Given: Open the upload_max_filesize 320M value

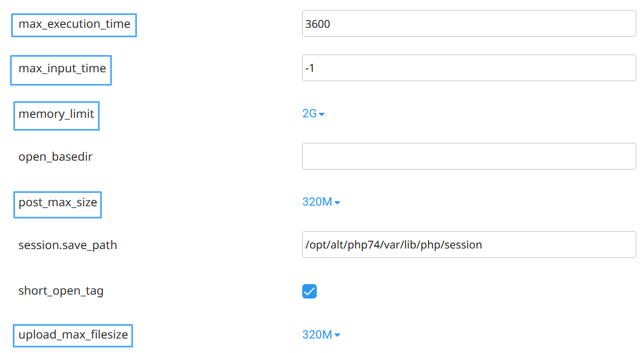Looking at the screenshot, I should 317,335.
